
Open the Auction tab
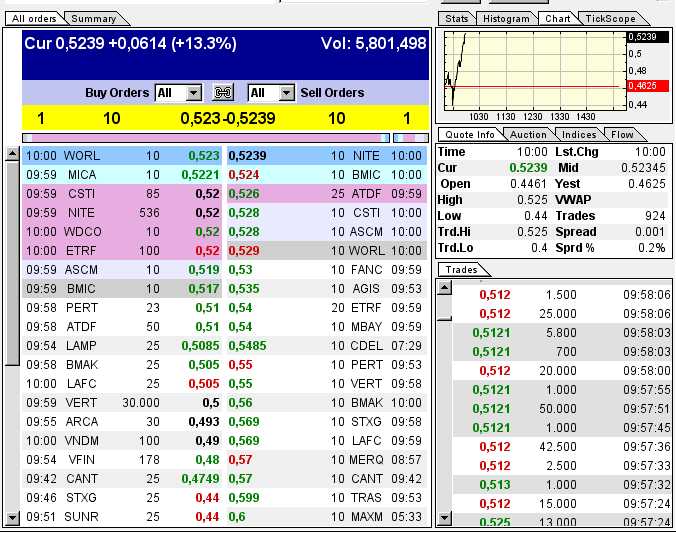pos(528,135)
